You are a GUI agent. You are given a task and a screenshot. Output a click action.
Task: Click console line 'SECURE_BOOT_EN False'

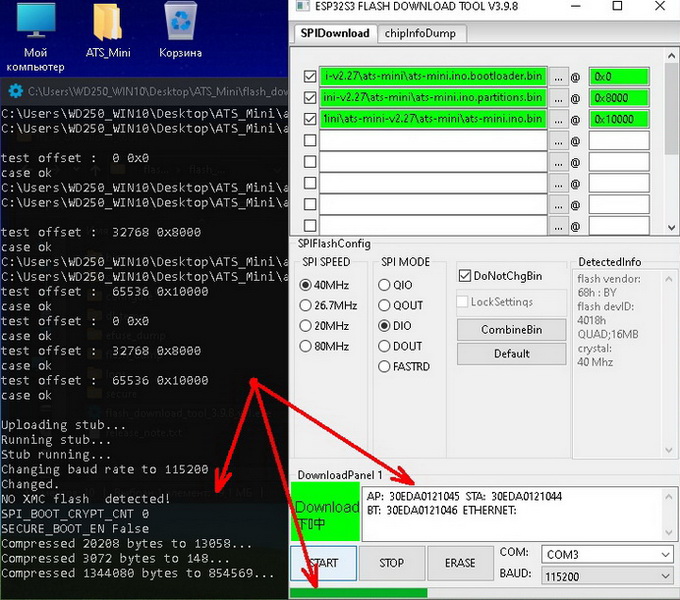point(75,528)
